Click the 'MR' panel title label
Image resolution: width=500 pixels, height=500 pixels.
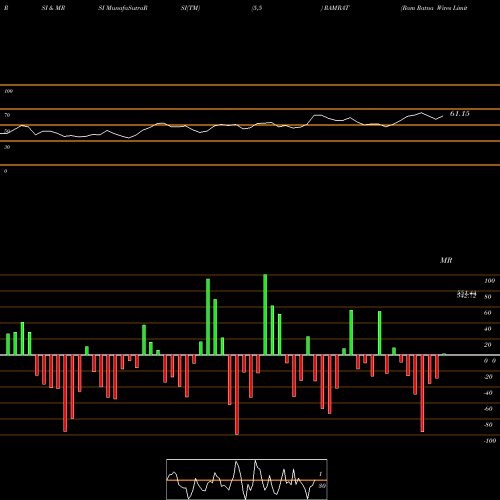point(446,260)
